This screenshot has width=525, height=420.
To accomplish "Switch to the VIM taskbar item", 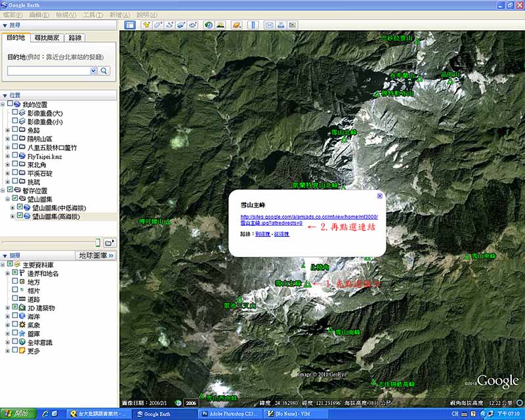I will [295, 414].
